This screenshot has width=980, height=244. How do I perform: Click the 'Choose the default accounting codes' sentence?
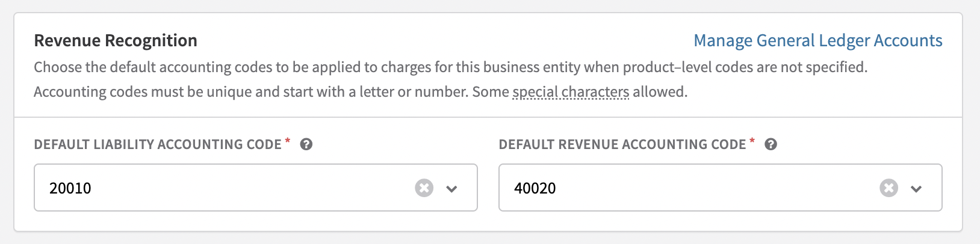coord(450,67)
